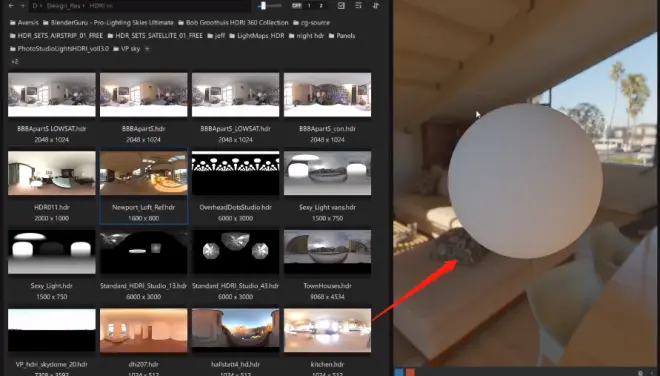Set subfolder depth toggle to 1
This screenshot has height=376, width=660.
coord(309,5)
